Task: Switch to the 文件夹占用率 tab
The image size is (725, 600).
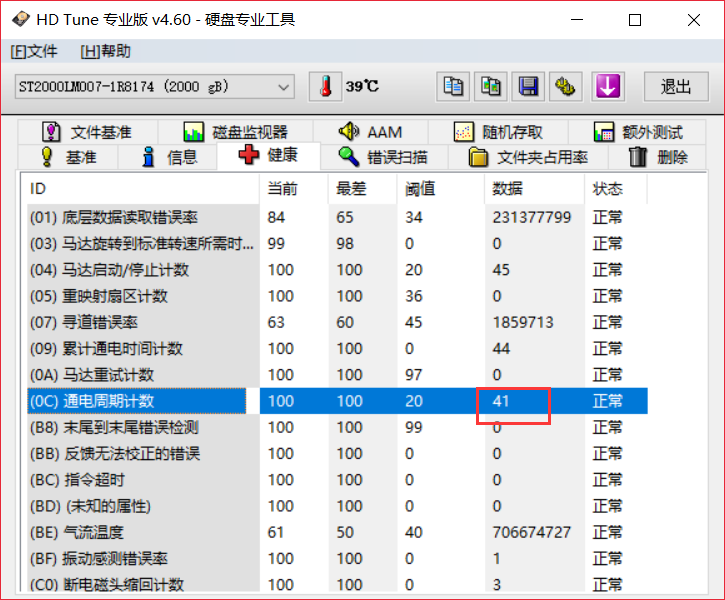Action: coord(528,157)
